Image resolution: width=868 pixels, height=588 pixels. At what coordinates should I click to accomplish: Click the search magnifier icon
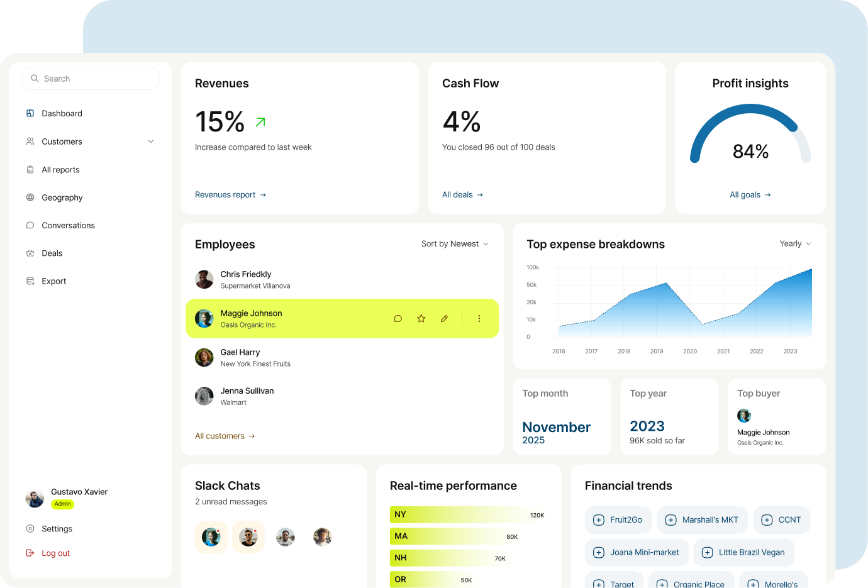[35, 78]
